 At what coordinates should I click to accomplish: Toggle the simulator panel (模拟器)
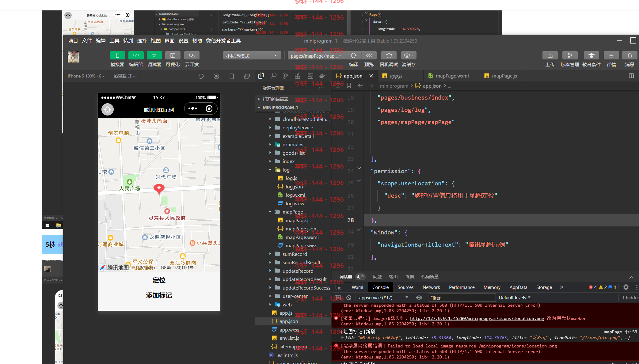click(x=117, y=55)
